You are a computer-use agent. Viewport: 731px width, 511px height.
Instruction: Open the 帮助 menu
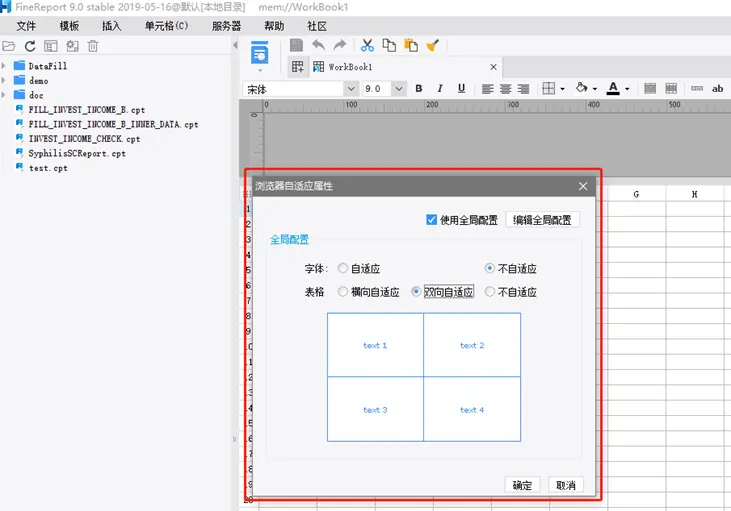pos(274,26)
